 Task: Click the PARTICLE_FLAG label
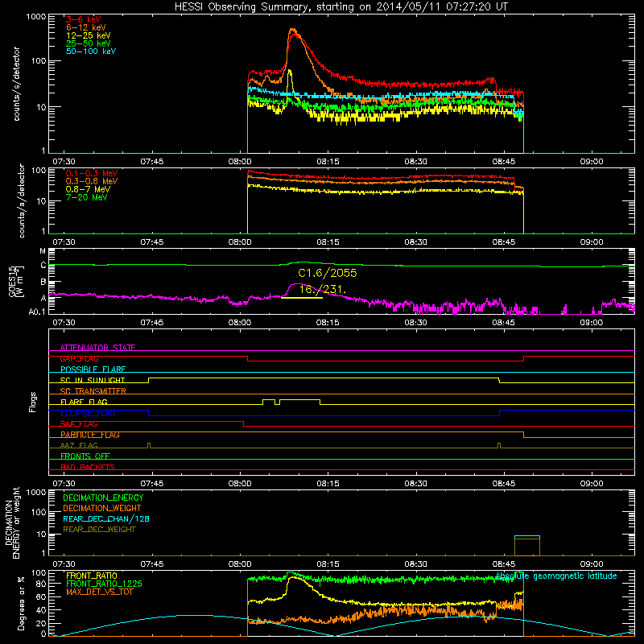tap(90, 435)
